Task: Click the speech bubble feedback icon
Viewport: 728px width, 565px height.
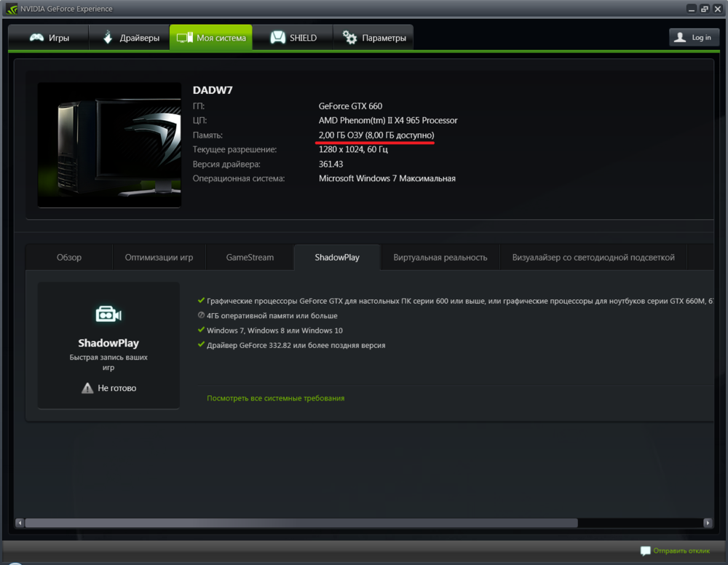Action: coord(645,551)
